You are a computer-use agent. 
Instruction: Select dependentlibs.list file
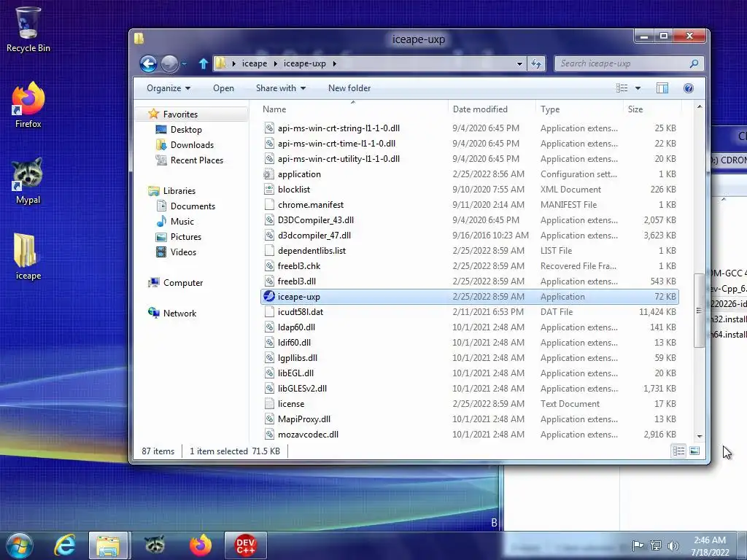311,251
